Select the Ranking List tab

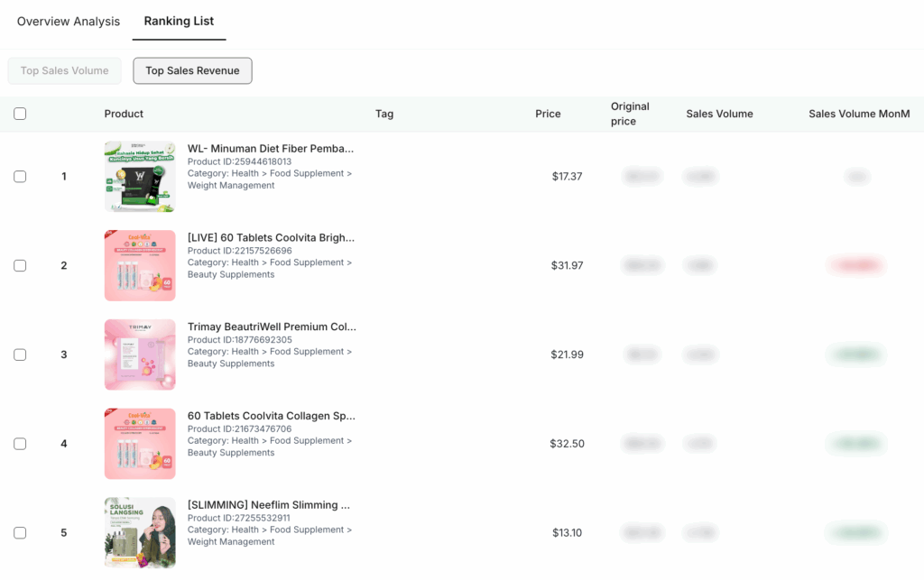pos(180,22)
